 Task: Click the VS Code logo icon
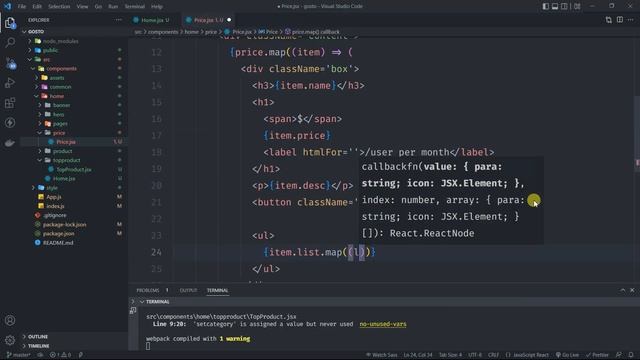tap(7, 6)
